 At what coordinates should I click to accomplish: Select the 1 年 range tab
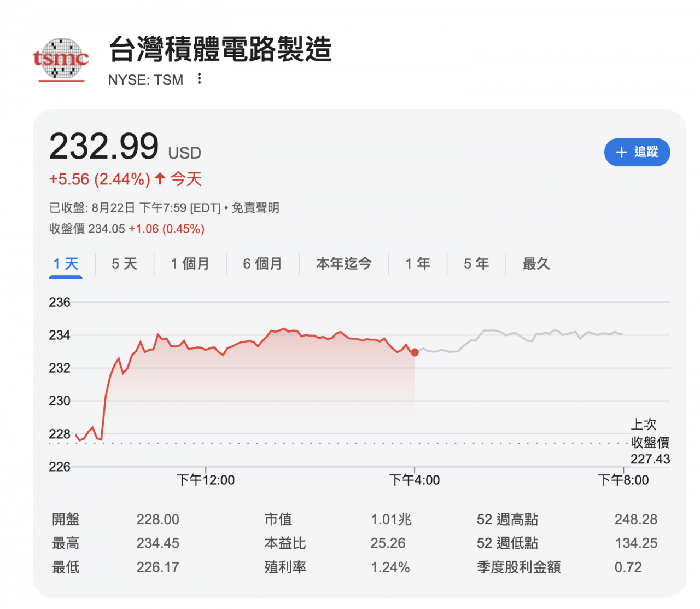point(418,264)
